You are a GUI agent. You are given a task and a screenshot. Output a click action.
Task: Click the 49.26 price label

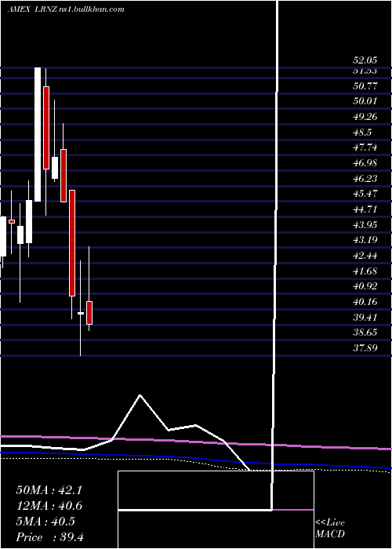pos(365,117)
